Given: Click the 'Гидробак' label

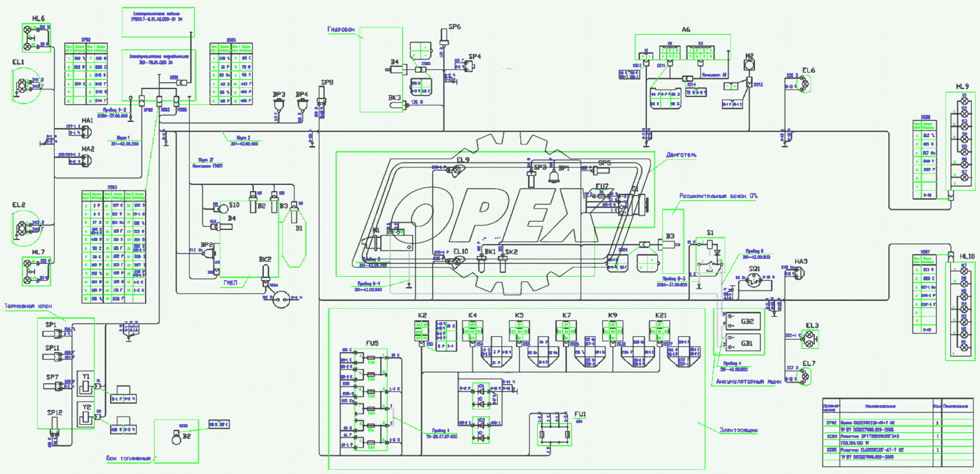Looking at the screenshot, I should (341, 29).
